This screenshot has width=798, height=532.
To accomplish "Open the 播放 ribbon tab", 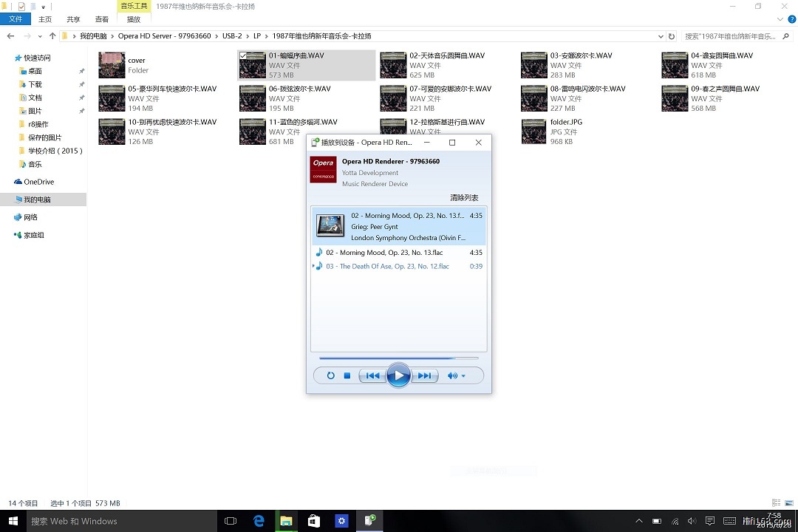I will pos(134,20).
